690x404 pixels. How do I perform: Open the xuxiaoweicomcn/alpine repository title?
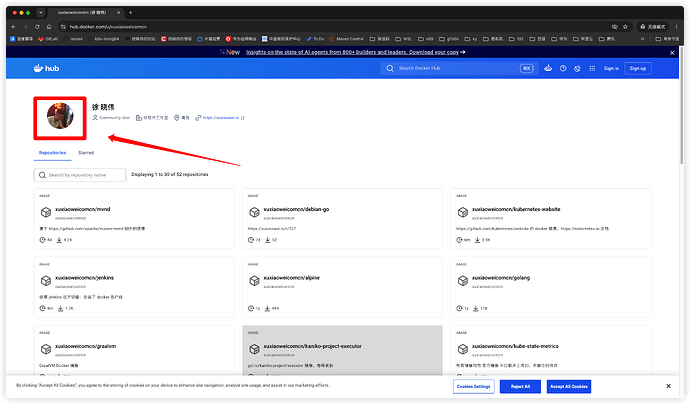pos(291,278)
